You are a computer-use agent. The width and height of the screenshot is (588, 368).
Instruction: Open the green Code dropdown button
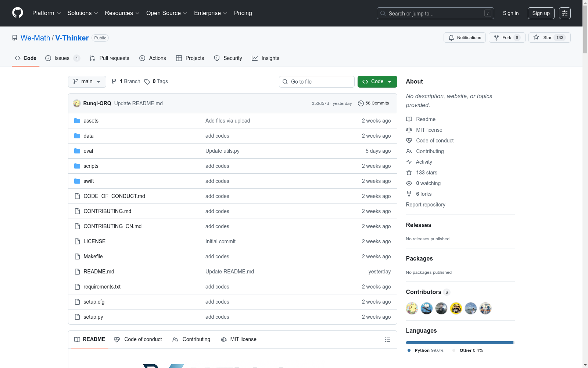point(377,82)
